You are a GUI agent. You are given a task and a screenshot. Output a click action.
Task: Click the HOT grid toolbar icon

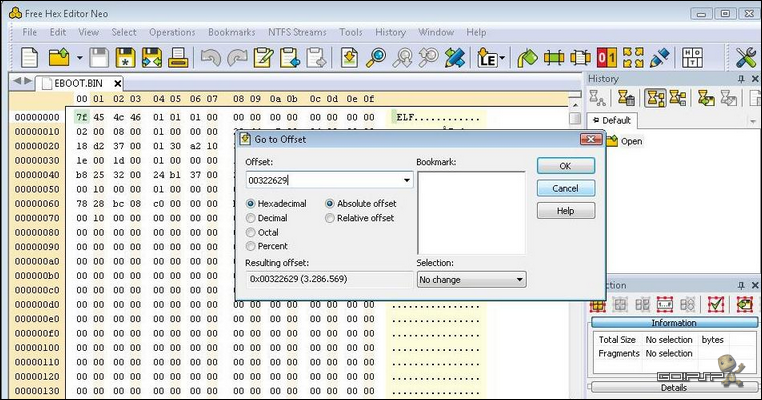(692, 57)
